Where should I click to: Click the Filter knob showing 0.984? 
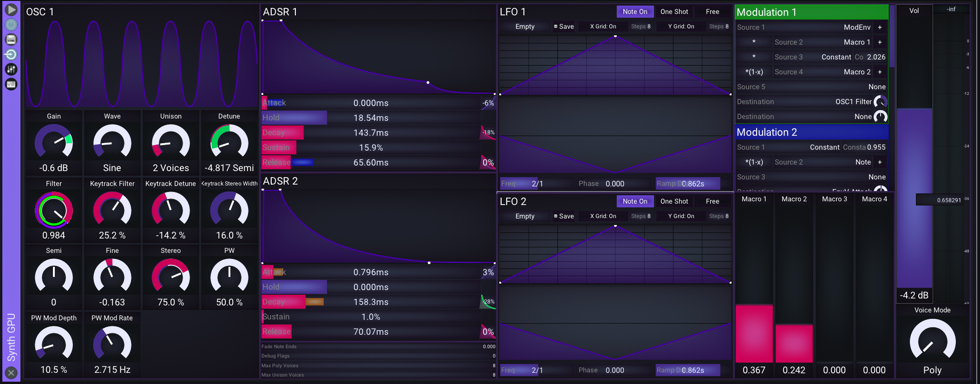pos(54,210)
